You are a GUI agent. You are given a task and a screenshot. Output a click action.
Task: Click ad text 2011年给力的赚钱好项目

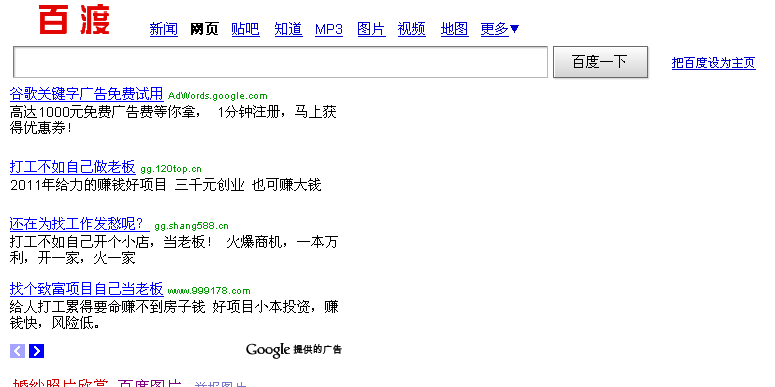[88, 185]
